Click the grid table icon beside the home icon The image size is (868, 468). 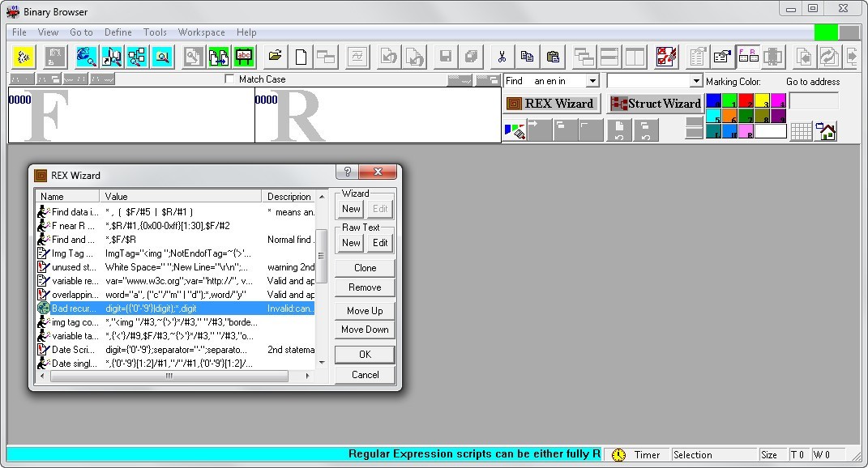point(801,132)
